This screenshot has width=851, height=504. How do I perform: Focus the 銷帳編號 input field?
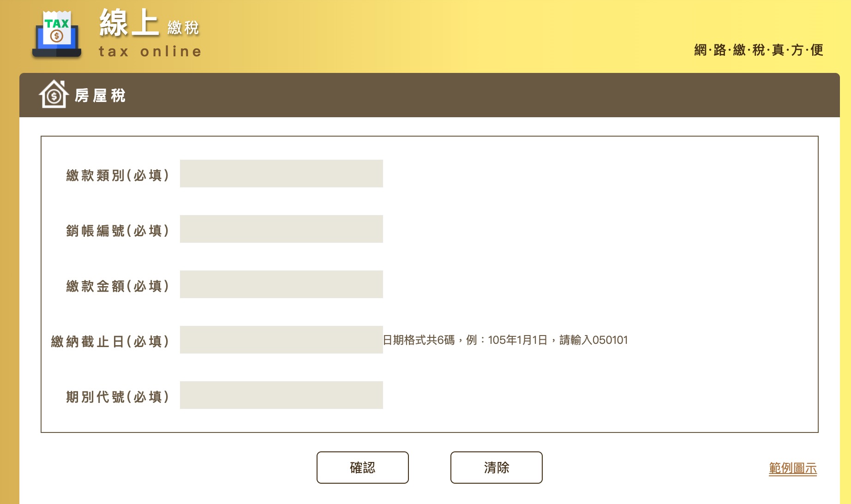point(281,229)
